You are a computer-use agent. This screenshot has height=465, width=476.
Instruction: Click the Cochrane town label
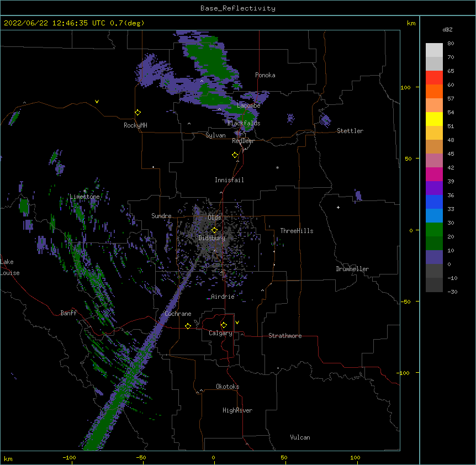click(178, 314)
